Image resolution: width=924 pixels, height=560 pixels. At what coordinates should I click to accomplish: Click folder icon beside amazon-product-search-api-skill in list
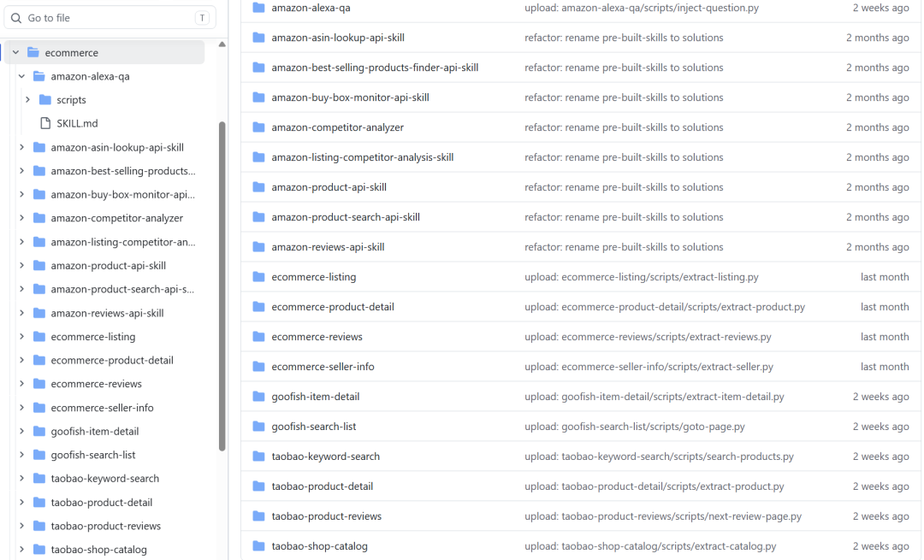click(x=258, y=217)
